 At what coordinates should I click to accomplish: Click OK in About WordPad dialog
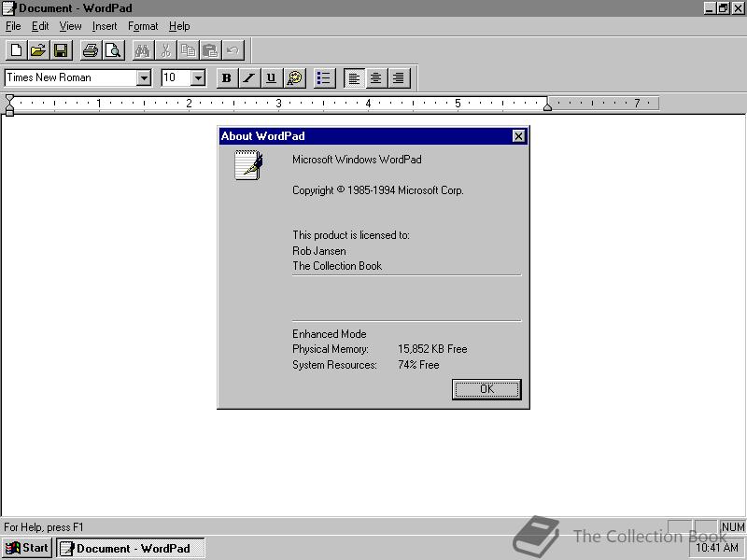486,389
